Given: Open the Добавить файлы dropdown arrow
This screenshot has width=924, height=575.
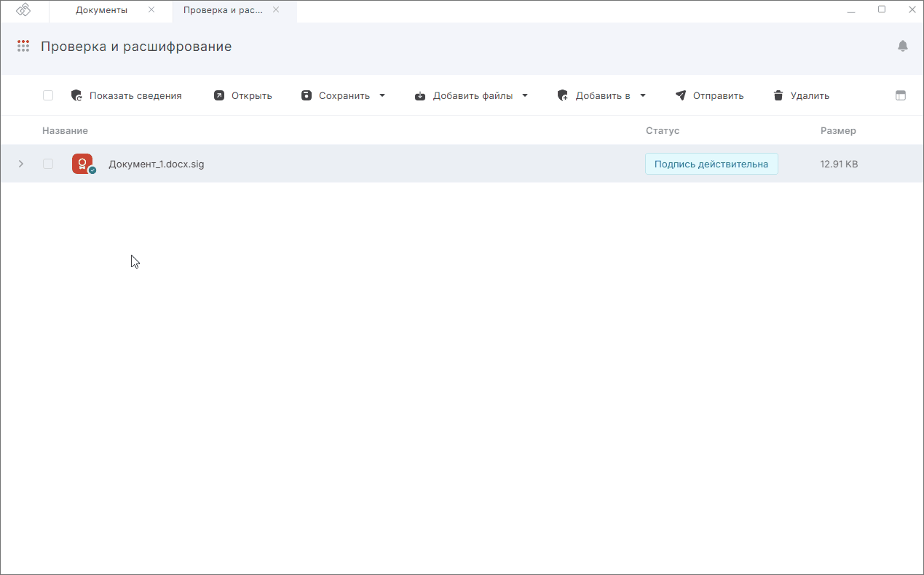Looking at the screenshot, I should [x=525, y=95].
